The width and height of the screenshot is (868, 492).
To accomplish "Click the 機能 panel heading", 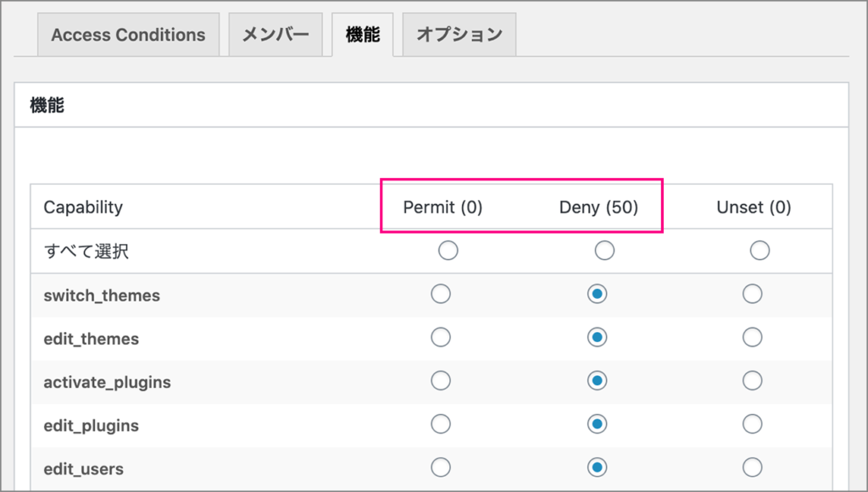I will pos(47,105).
